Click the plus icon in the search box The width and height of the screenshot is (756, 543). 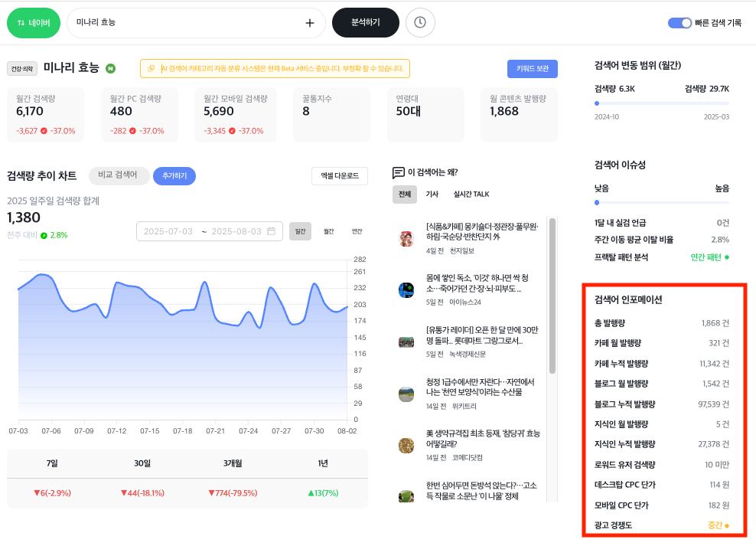[x=310, y=23]
